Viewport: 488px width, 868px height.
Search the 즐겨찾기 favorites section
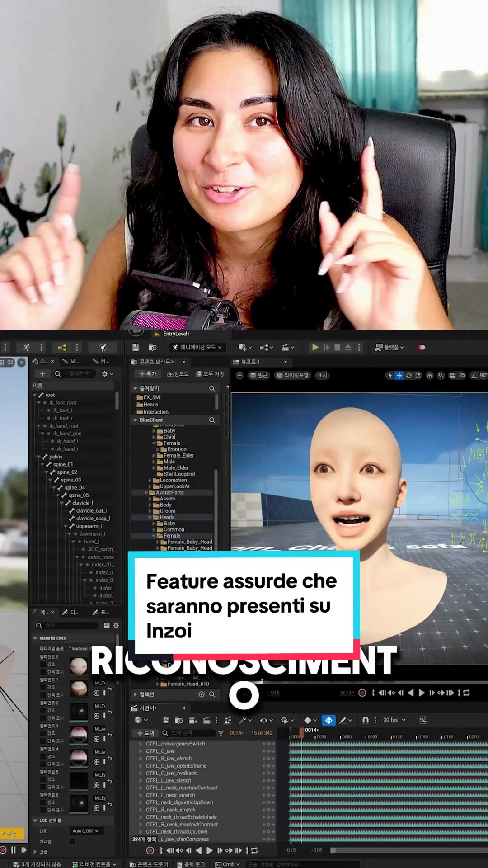click(x=212, y=388)
